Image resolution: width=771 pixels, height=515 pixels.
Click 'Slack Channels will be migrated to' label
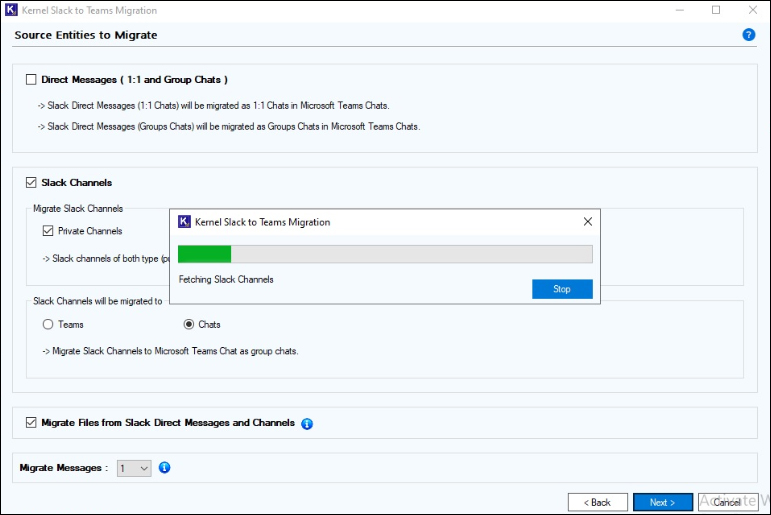click(x=97, y=301)
